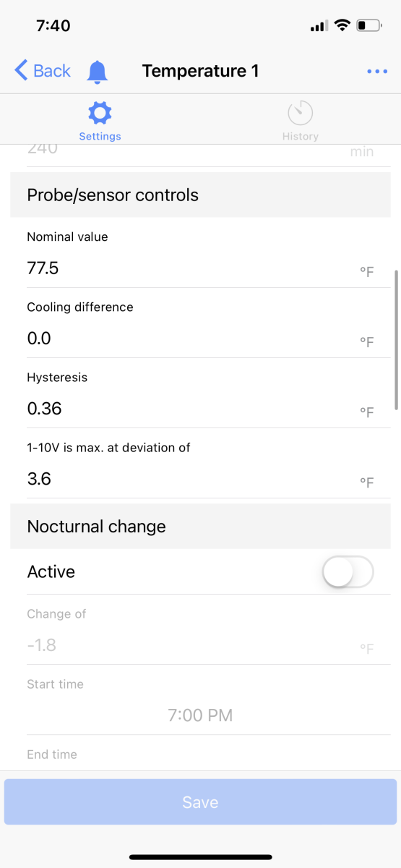401x868 pixels.
Task: Tap the bell notification icon
Action: [97, 72]
